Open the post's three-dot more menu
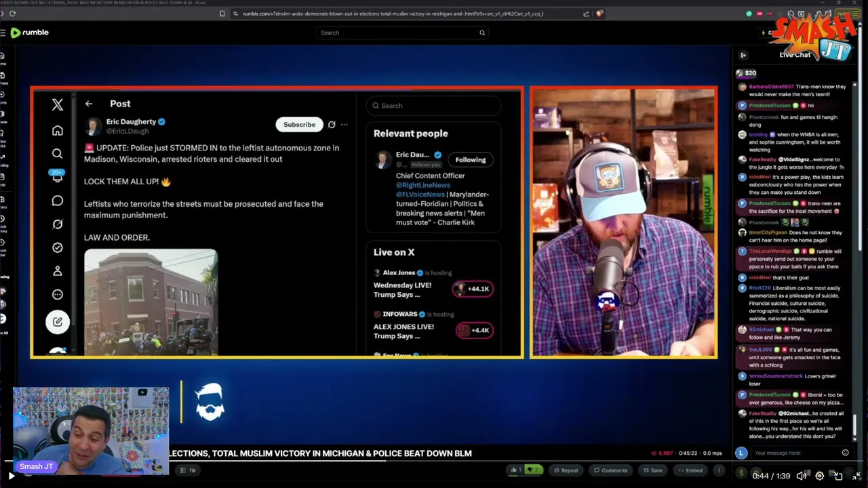The height and width of the screenshot is (488, 868). pyautogui.click(x=344, y=125)
